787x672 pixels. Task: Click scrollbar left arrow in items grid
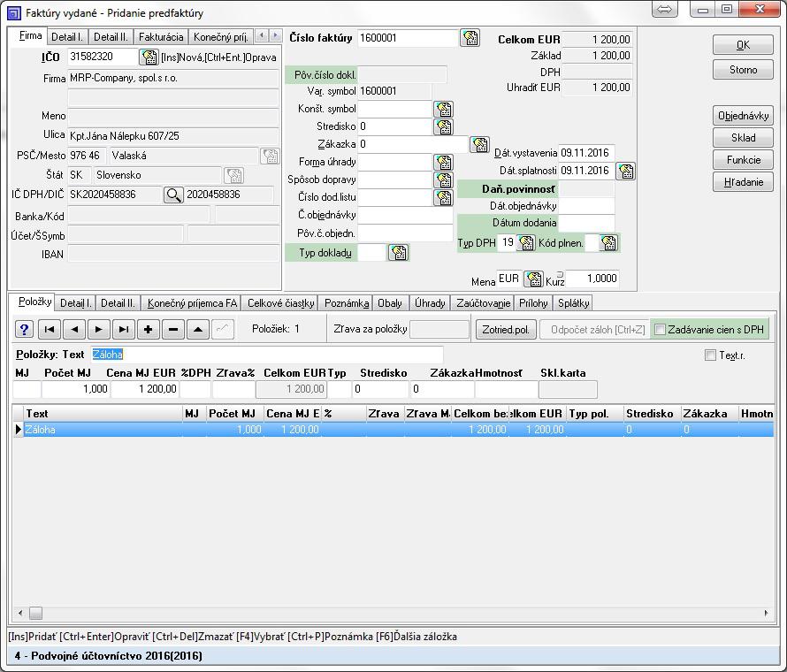(20, 613)
